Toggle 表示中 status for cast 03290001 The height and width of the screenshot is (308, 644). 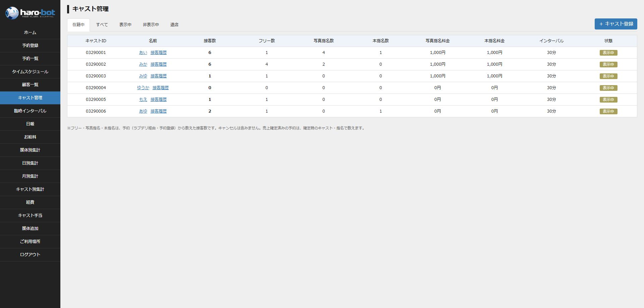608,53
